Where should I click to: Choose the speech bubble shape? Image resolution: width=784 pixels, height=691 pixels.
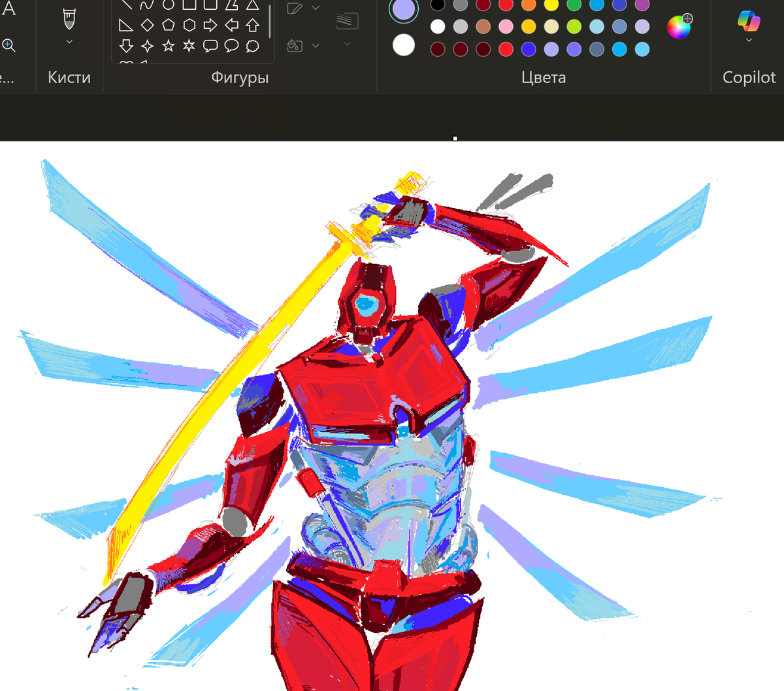(x=210, y=46)
